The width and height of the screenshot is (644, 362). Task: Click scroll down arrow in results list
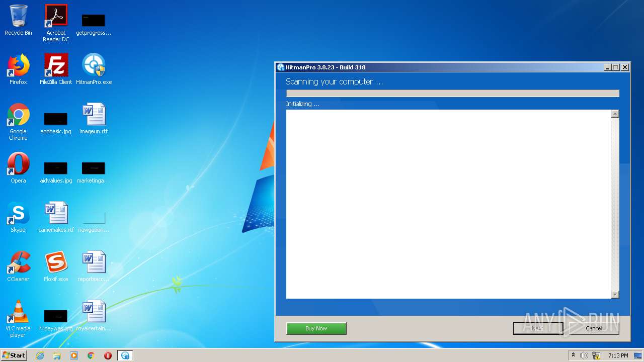[615, 294]
